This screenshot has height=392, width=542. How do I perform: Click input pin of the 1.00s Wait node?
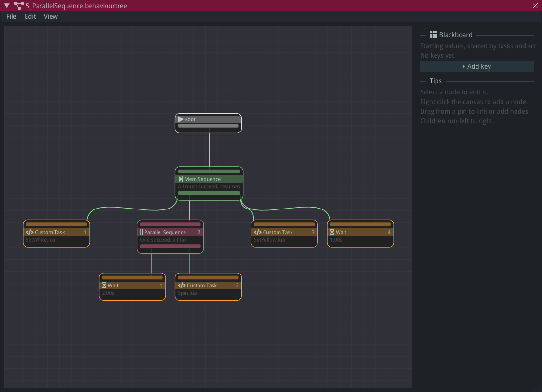tap(360, 224)
